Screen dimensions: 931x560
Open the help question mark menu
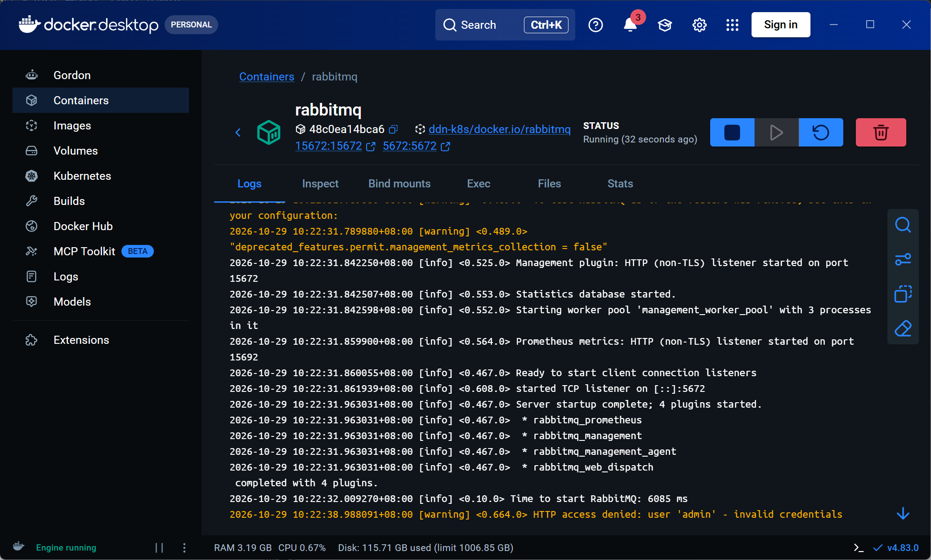[x=595, y=25]
